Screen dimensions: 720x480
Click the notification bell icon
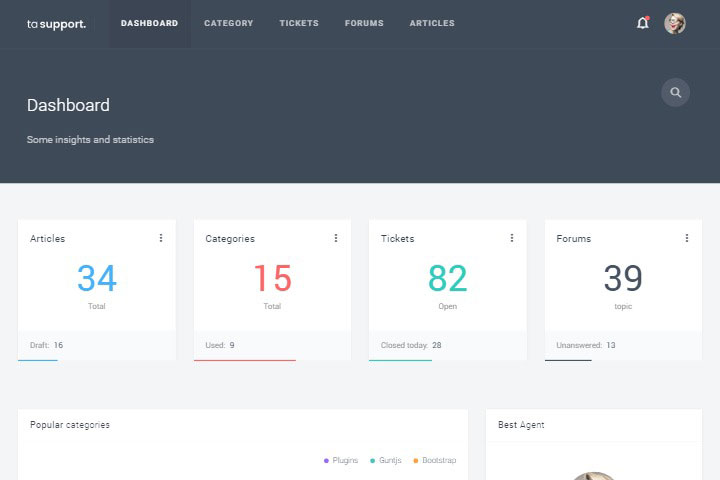(643, 23)
